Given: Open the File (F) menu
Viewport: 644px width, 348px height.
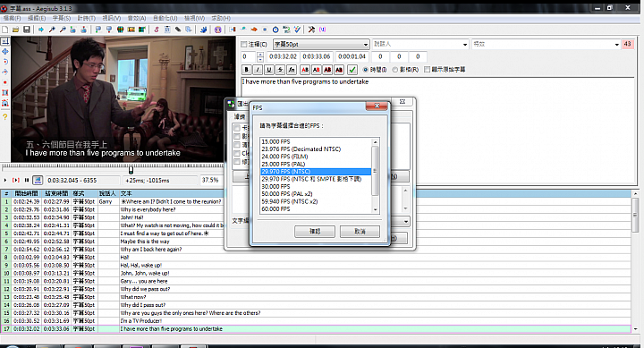Looking at the screenshot, I should tap(12, 18).
